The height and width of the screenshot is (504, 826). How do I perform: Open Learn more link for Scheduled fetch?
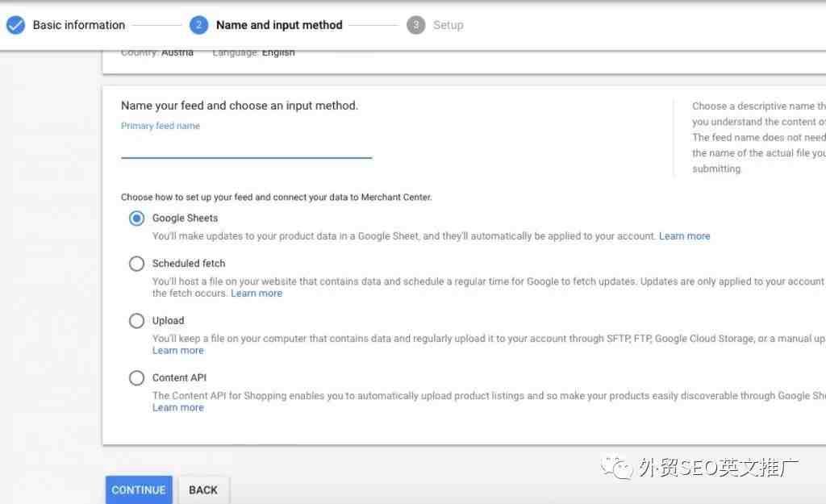(257, 293)
